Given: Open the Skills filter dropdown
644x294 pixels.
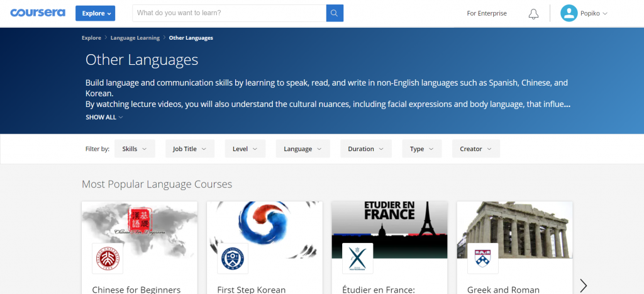Looking at the screenshot, I should coord(135,149).
